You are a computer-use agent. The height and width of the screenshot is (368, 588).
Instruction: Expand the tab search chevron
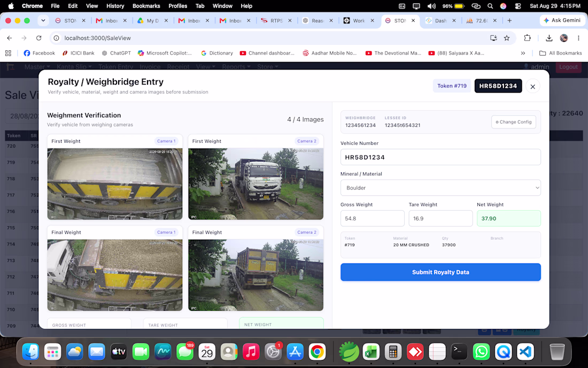click(43, 21)
